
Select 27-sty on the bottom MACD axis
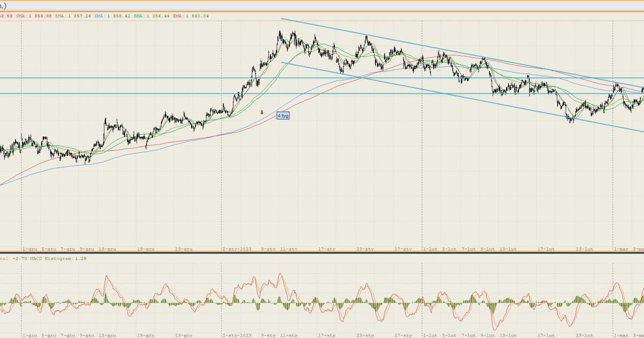(404, 335)
